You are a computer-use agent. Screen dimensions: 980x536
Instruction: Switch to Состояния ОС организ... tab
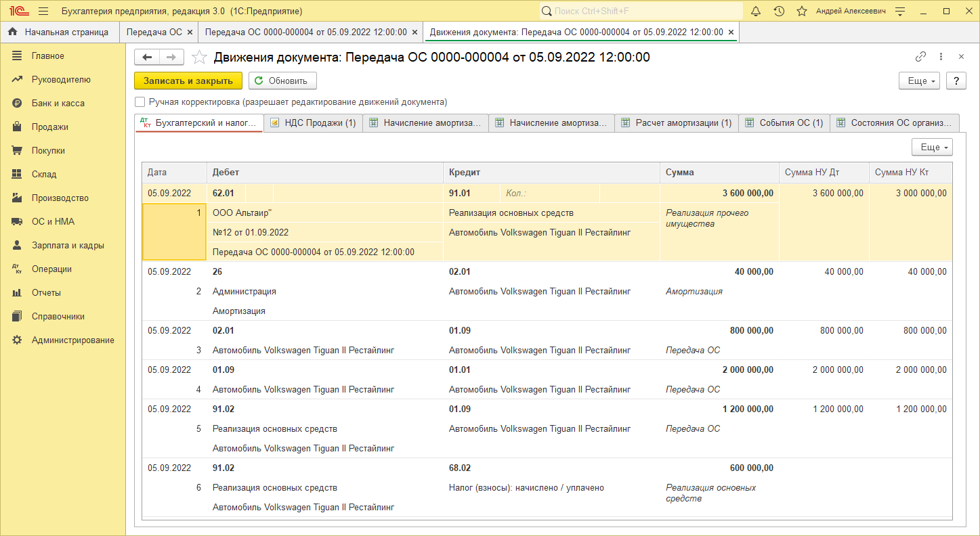[895, 123]
